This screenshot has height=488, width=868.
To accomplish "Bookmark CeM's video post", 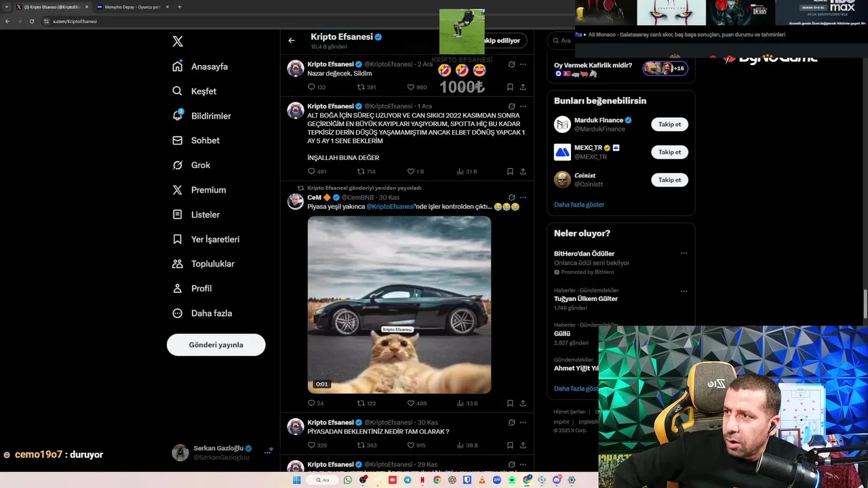I will tap(510, 403).
